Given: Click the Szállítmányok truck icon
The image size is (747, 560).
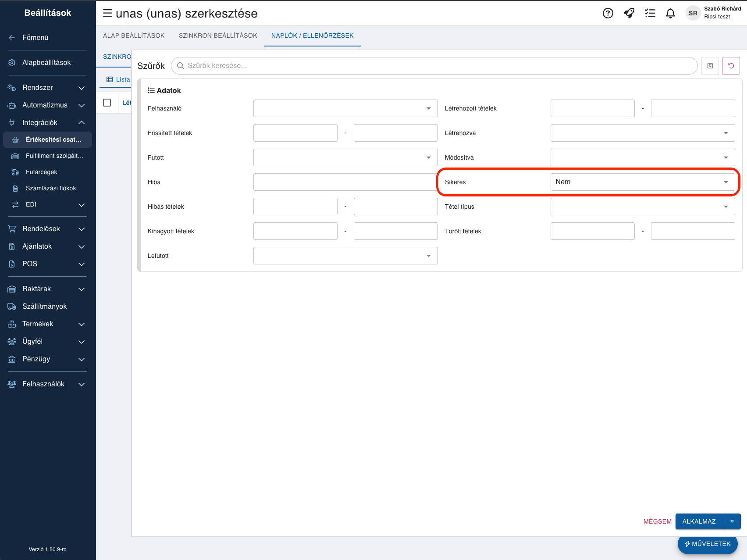Looking at the screenshot, I should pyautogui.click(x=12, y=307).
